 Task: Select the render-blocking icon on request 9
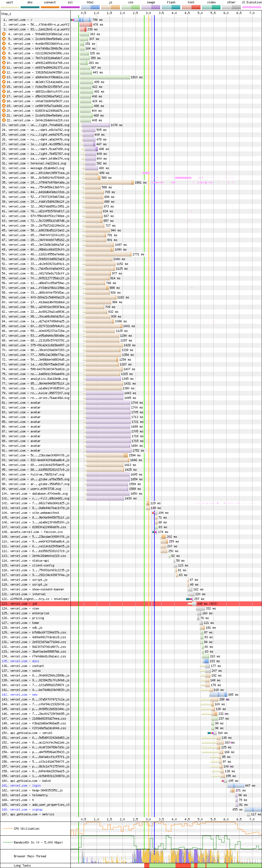pos(4,58)
